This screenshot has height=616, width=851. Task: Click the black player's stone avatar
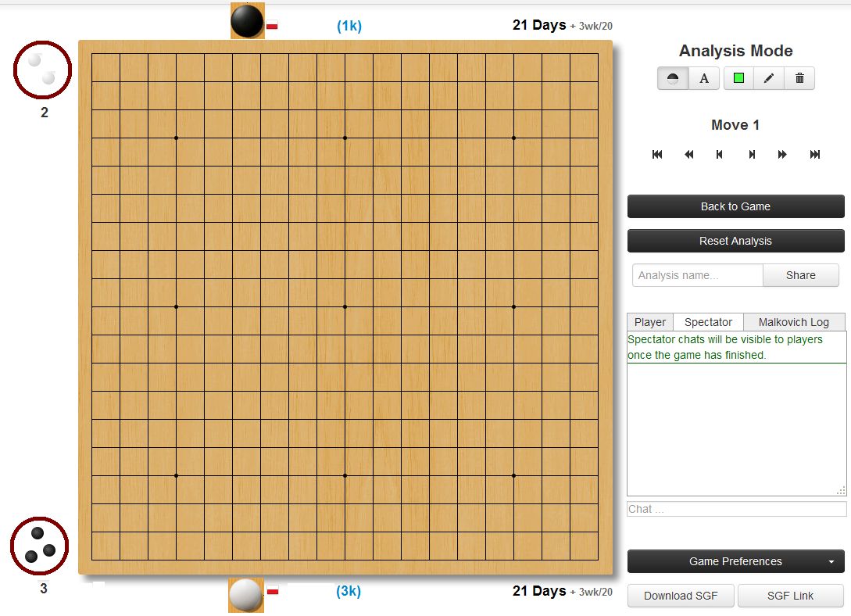coord(247,21)
